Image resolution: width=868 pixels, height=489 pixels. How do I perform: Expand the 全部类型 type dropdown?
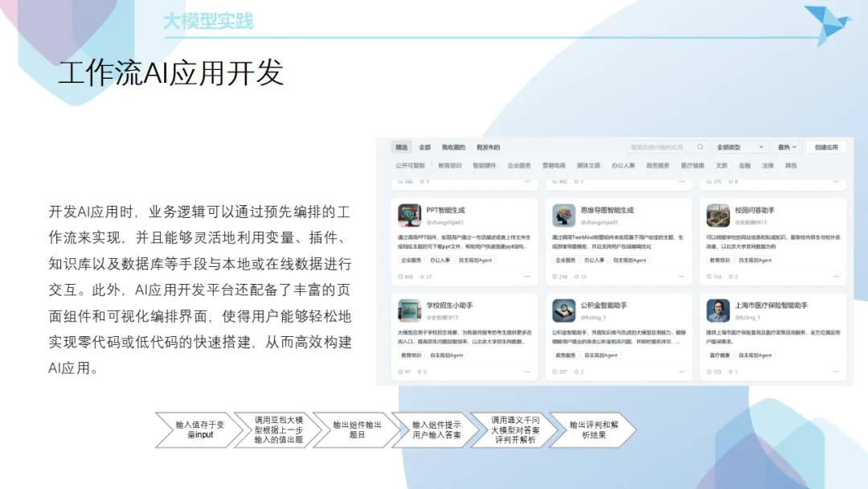point(740,147)
